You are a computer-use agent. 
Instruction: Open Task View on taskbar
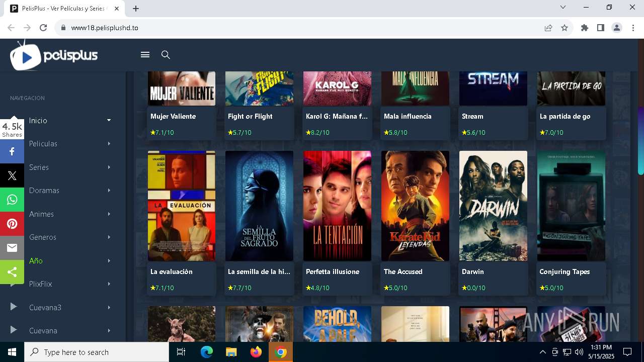click(x=181, y=352)
